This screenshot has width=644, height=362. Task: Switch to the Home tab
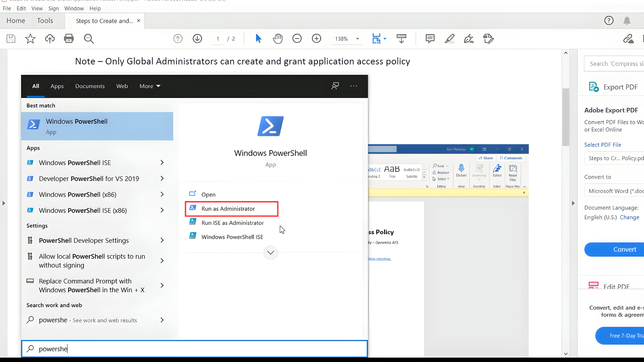pyautogui.click(x=16, y=21)
